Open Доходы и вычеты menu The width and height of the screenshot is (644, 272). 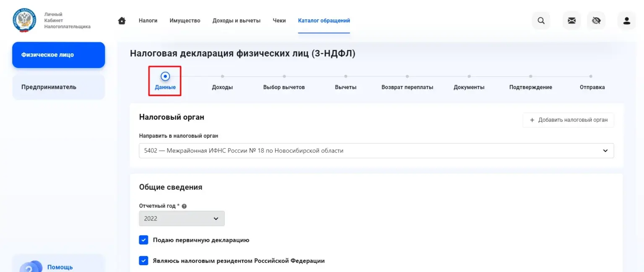click(236, 21)
